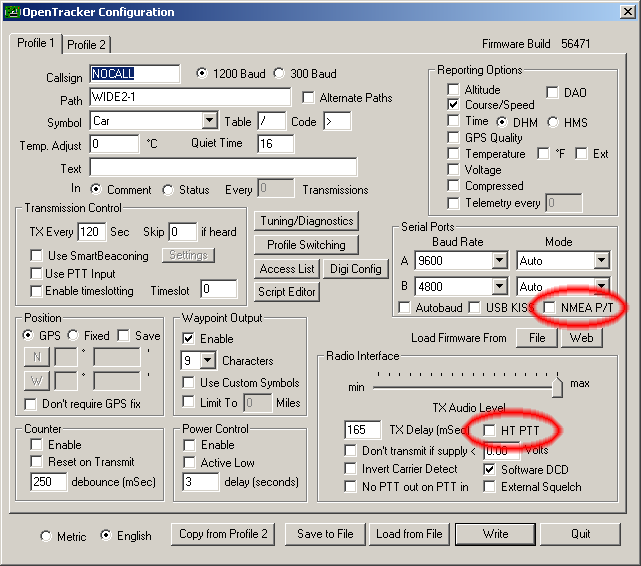641x566 pixels.
Task: Enable the Alternate Paths checkbox
Action: [308, 98]
